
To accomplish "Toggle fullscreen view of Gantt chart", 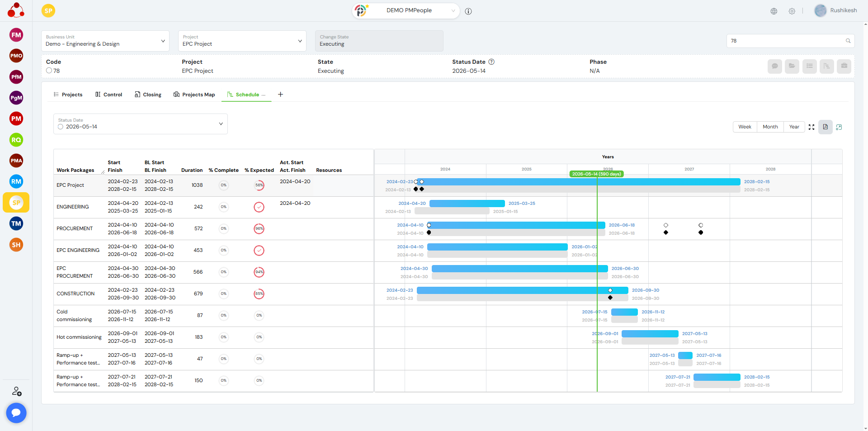I will pyautogui.click(x=811, y=127).
